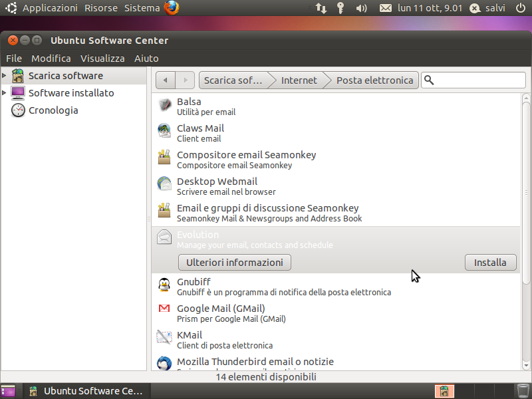Select the Gnubiff list entry
This screenshot has height=399, width=532.
coord(336,287)
